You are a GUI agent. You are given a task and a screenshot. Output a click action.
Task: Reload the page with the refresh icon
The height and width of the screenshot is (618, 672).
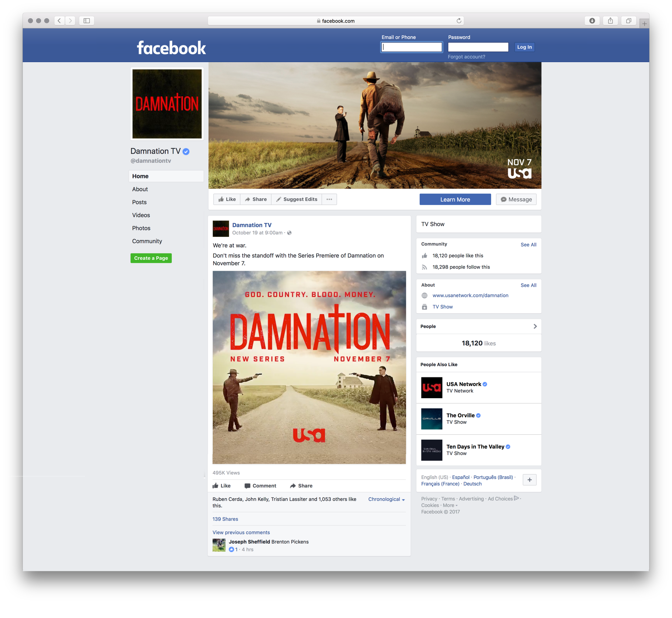coord(459,21)
